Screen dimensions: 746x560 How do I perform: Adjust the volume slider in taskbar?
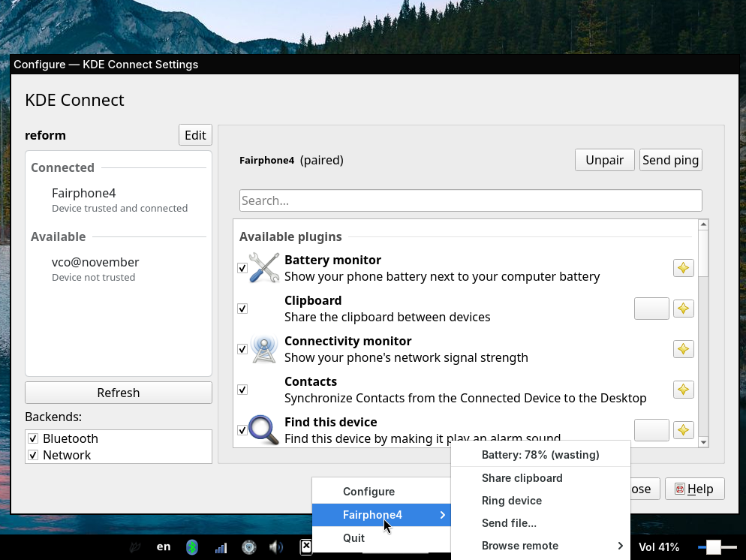coord(714,547)
